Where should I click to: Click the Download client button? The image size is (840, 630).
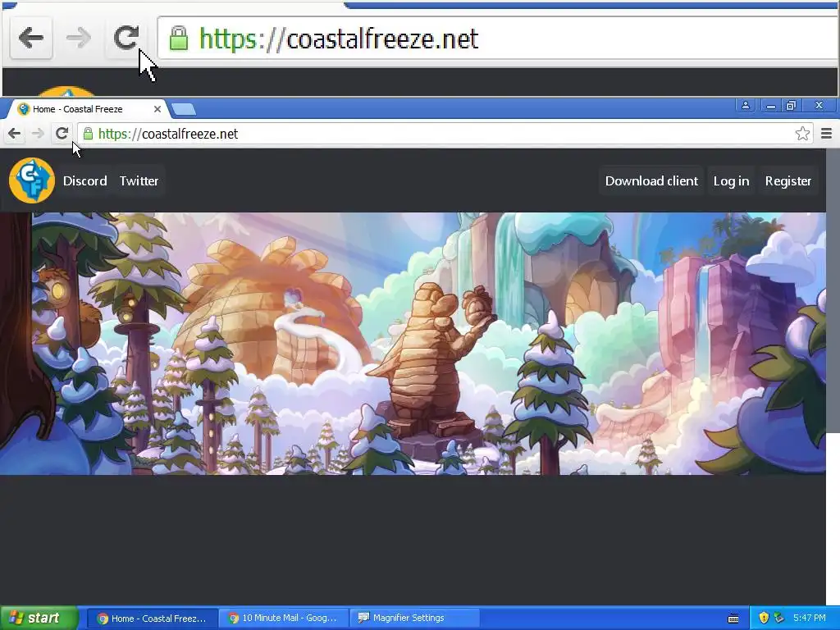click(x=651, y=181)
